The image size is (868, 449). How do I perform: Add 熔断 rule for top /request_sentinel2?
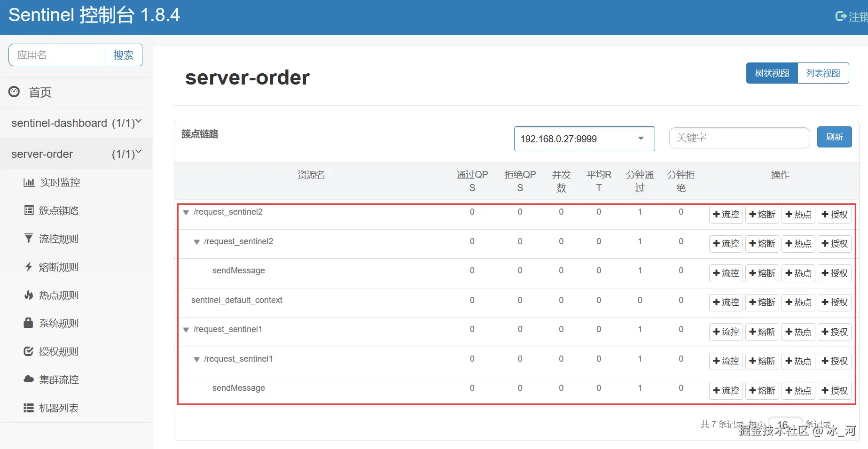[762, 214]
